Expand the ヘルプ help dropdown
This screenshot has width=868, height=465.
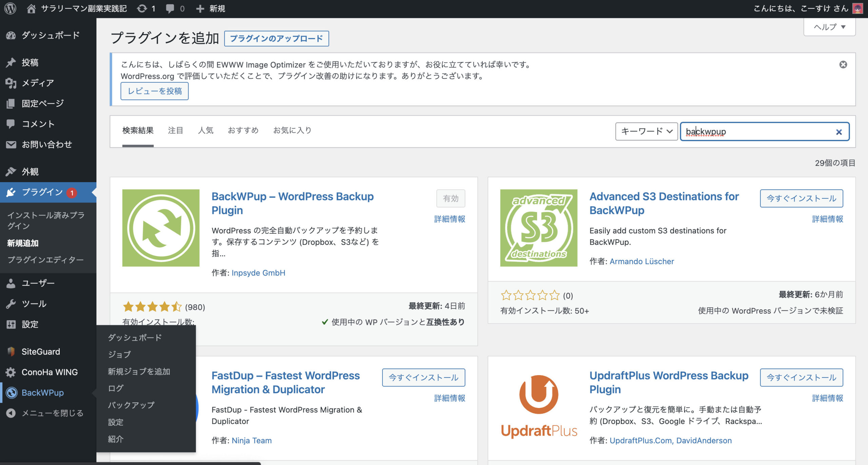click(829, 27)
